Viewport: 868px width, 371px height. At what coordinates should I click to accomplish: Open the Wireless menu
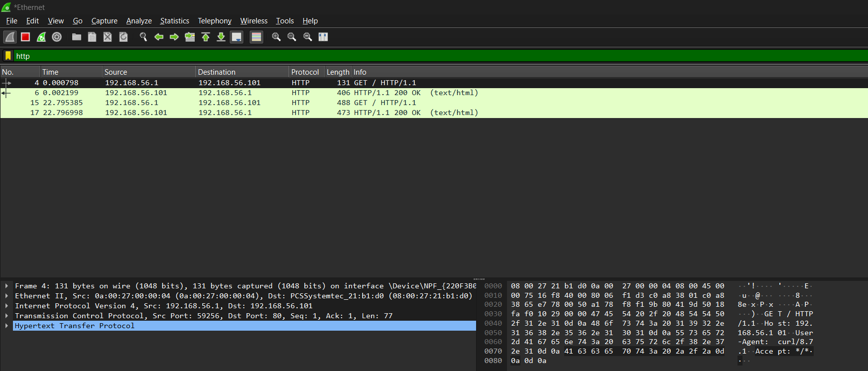tap(254, 21)
